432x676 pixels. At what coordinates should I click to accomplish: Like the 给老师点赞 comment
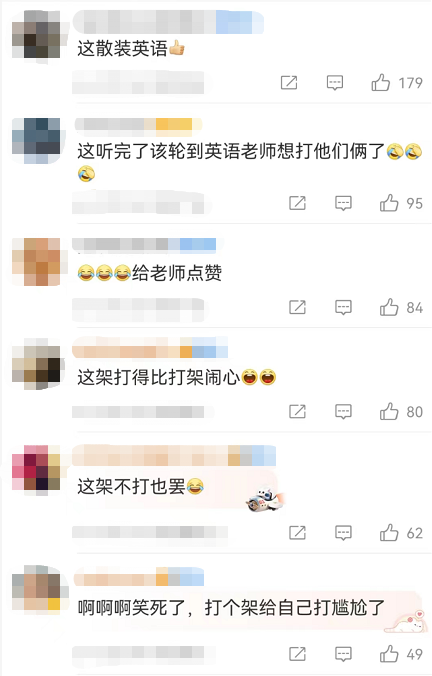point(389,307)
